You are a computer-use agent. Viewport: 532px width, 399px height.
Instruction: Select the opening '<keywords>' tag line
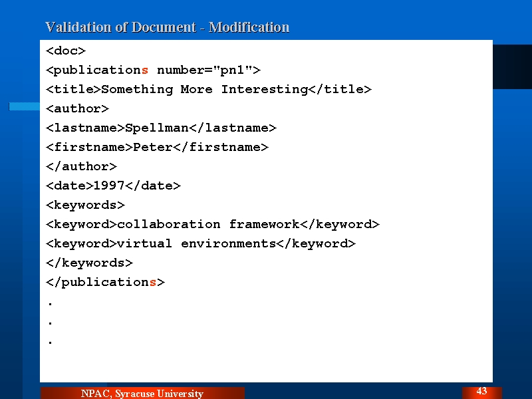coord(86,205)
